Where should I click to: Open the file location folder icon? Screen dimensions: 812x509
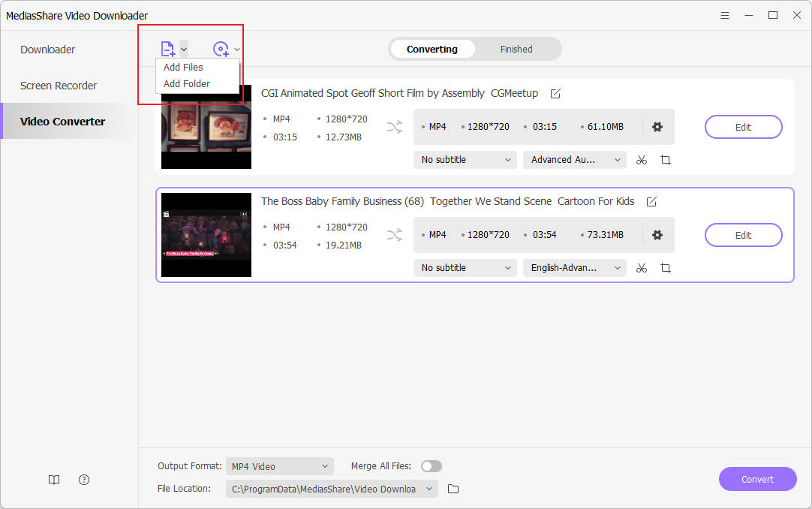click(x=453, y=489)
